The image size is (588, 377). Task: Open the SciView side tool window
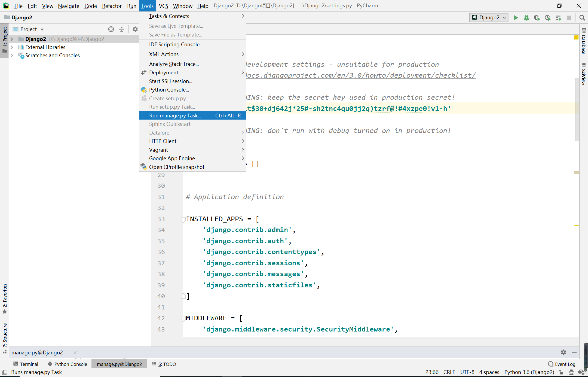tap(584, 74)
